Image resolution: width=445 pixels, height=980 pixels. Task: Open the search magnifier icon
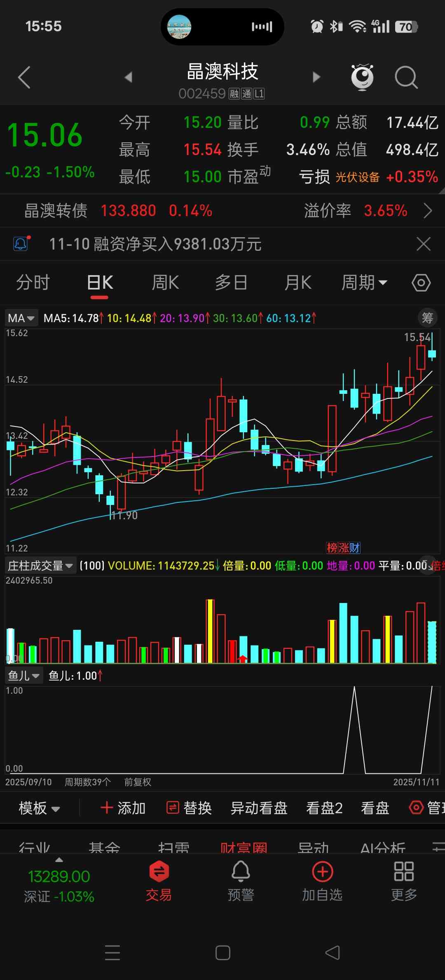tap(406, 77)
